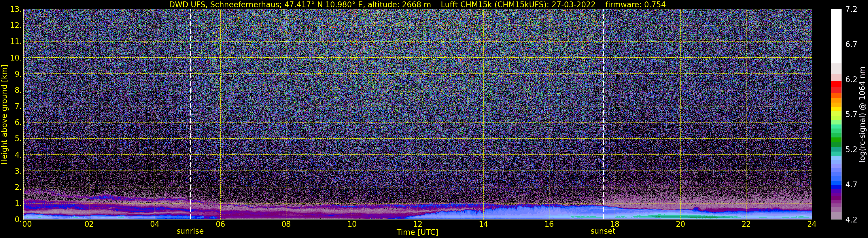Click the '04' tick on the time axis
Viewport: 868px width, 238px height.
[155, 224]
